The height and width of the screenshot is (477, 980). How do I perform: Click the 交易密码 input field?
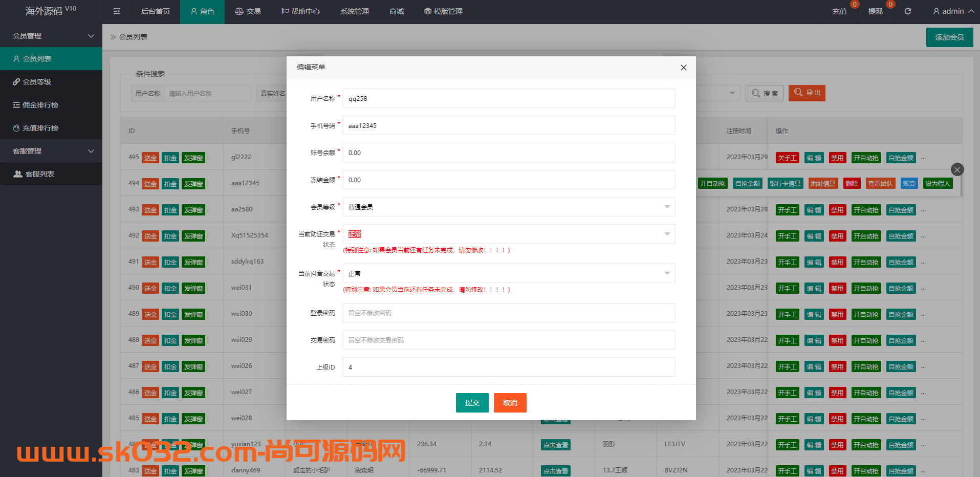(509, 340)
